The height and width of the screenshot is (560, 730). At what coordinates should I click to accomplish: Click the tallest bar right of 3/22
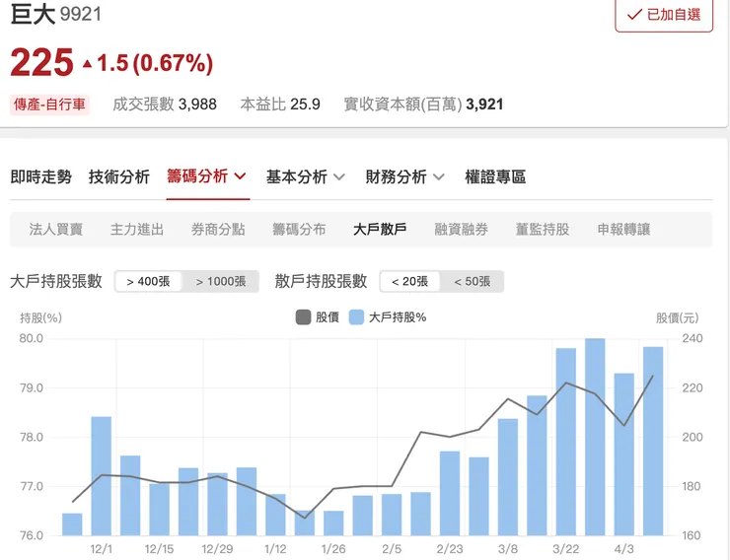[x=595, y=437]
